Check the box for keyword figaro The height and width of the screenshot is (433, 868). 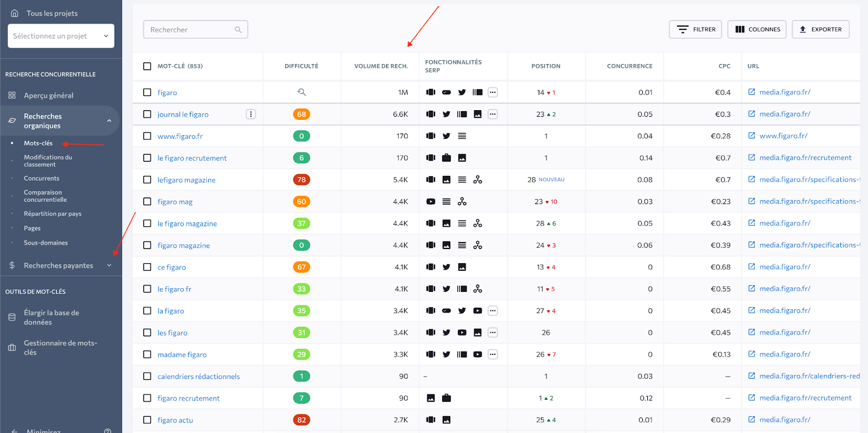(147, 92)
